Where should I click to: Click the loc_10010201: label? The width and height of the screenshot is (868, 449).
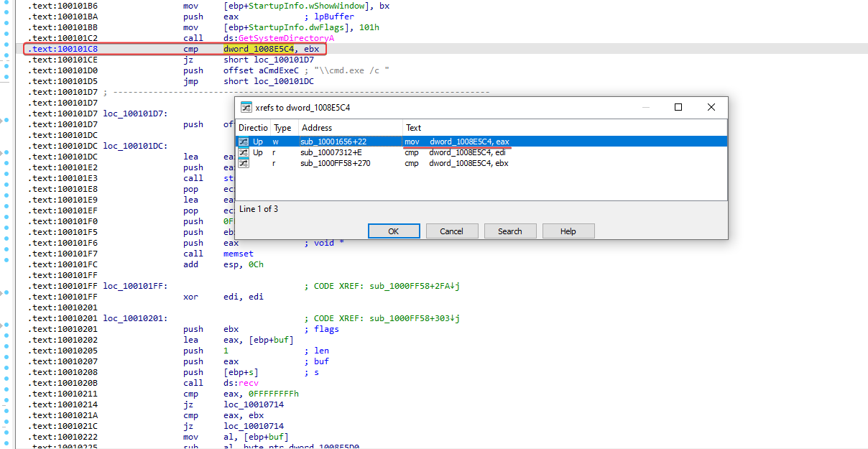pos(135,318)
